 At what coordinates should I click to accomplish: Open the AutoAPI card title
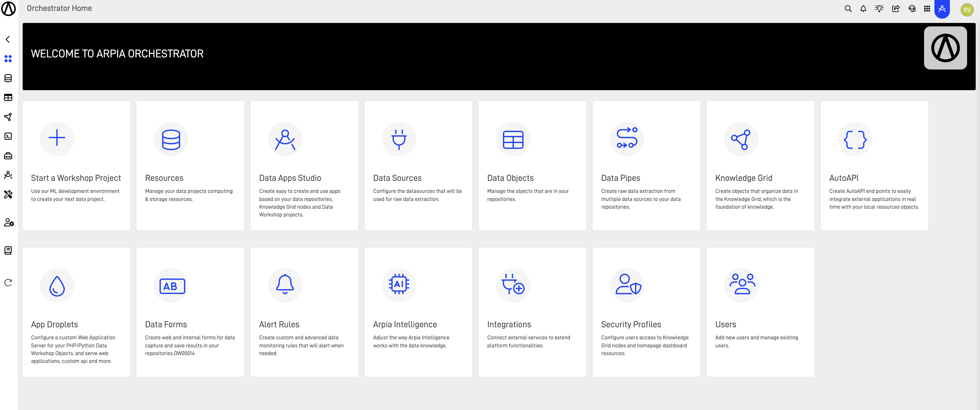pos(843,178)
